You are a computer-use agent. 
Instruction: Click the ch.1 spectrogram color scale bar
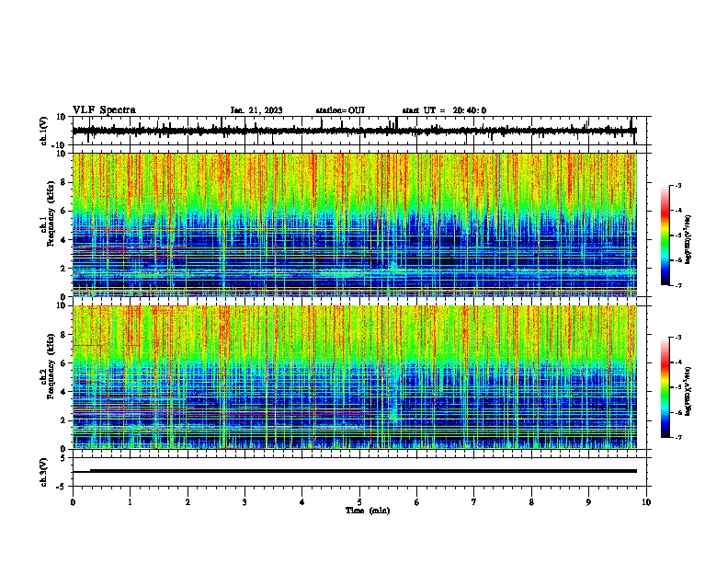[665, 236]
